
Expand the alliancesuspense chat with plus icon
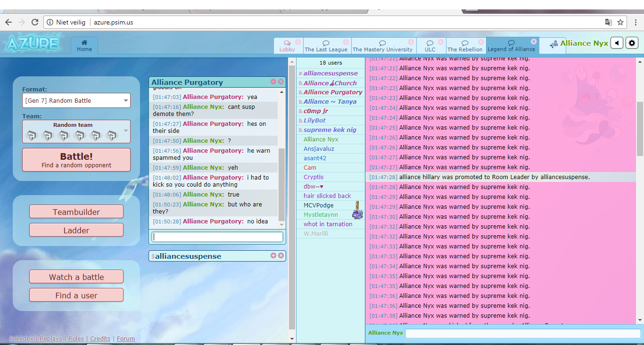(273, 255)
